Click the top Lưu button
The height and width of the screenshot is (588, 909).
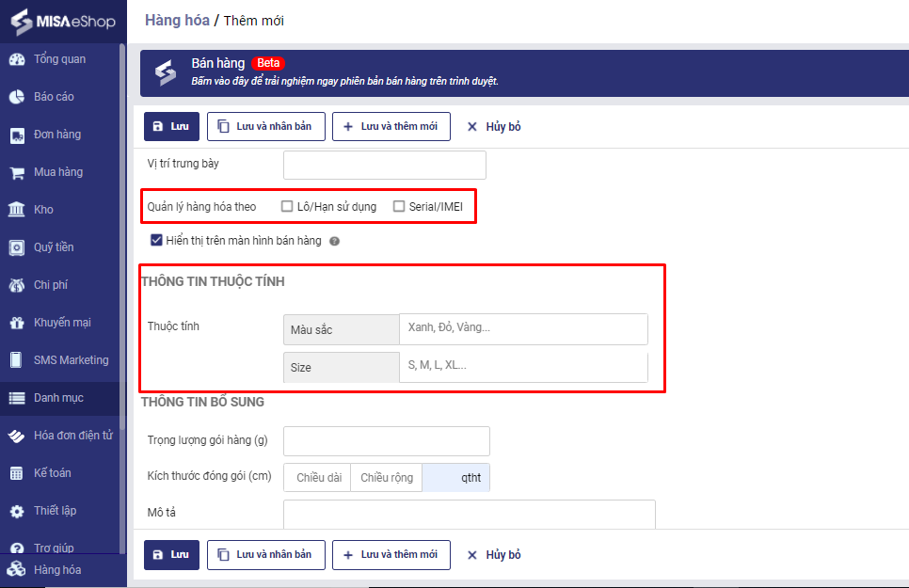coord(171,126)
